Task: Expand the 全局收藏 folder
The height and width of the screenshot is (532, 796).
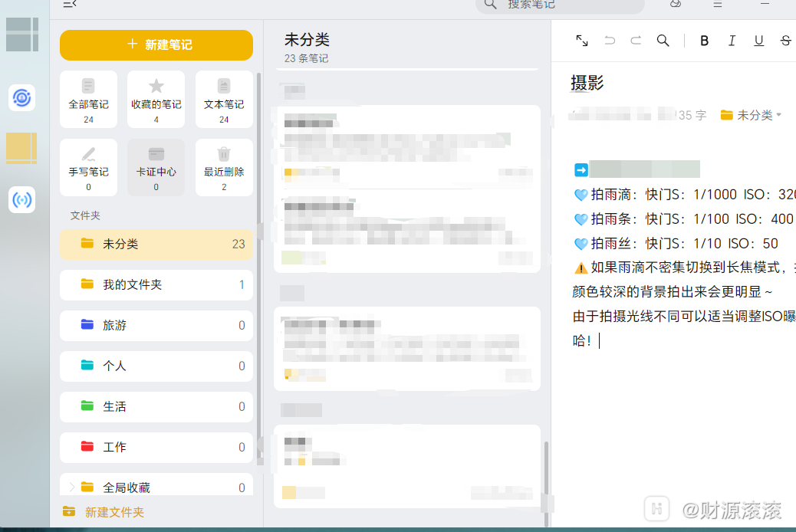Action: 72,487
